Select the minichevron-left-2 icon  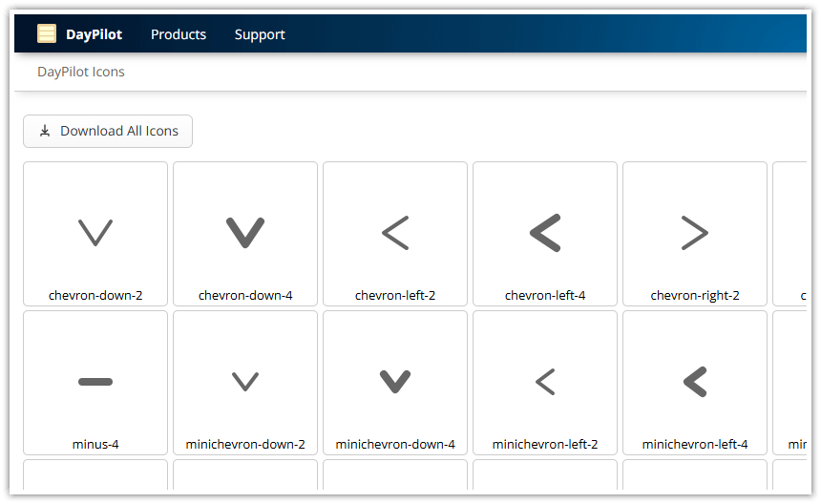coord(545,381)
